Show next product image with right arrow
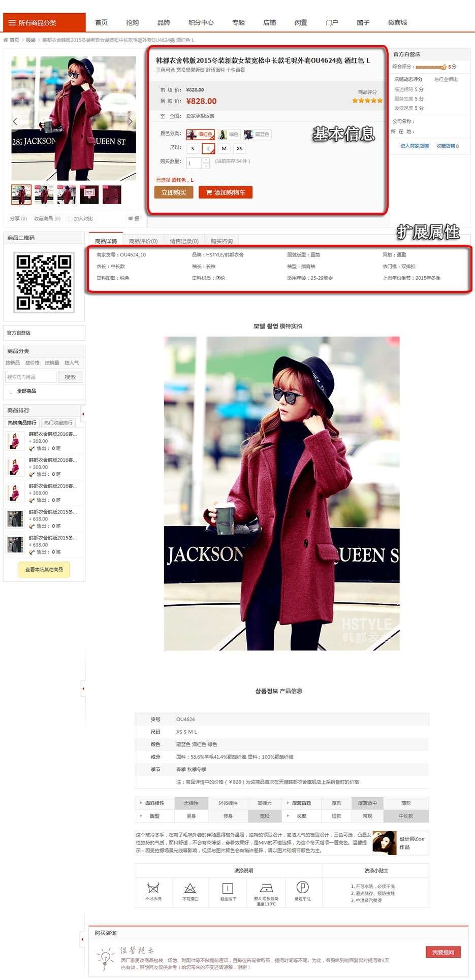This screenshot has height=980, width=475. coord(130,121)
